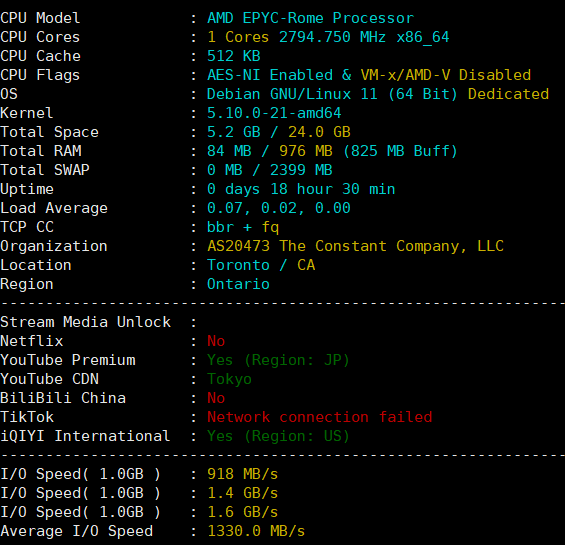This screenshot has width=565, height=545.
Task: Select the 2399 MB swap value
Action: point(301,170)
